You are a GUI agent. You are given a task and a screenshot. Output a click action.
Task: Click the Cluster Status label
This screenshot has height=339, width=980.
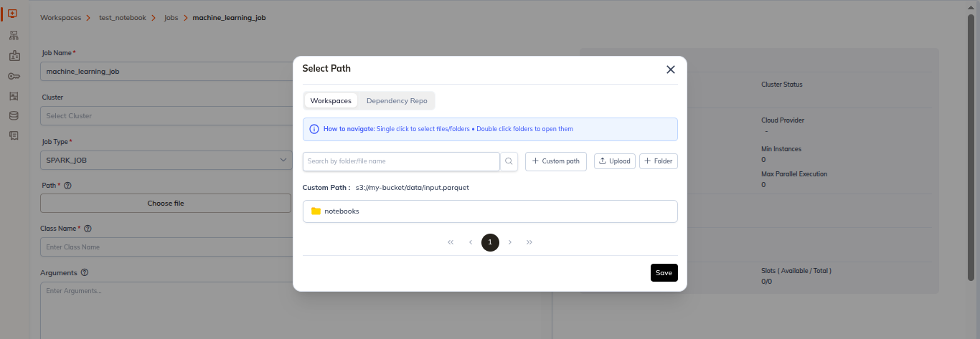coord(782,85)
